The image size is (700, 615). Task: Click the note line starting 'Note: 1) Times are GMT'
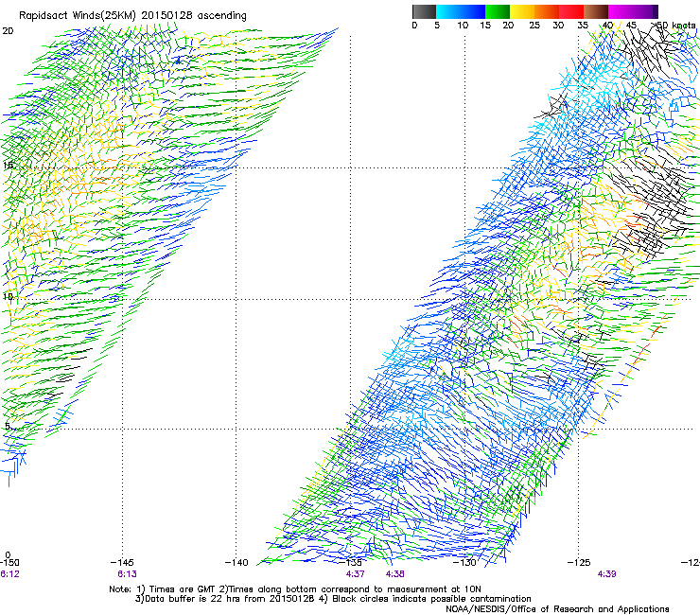[294, 589]
